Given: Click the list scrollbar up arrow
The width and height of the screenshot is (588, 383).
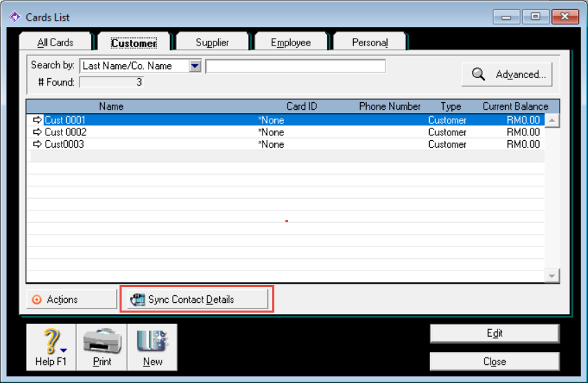Looking at the screenshot, I should [552, 120].
